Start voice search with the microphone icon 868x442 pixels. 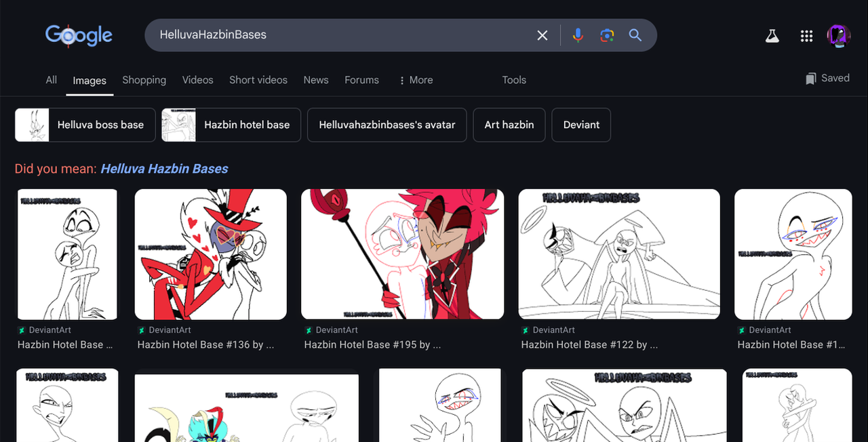(x=578, y=35)
